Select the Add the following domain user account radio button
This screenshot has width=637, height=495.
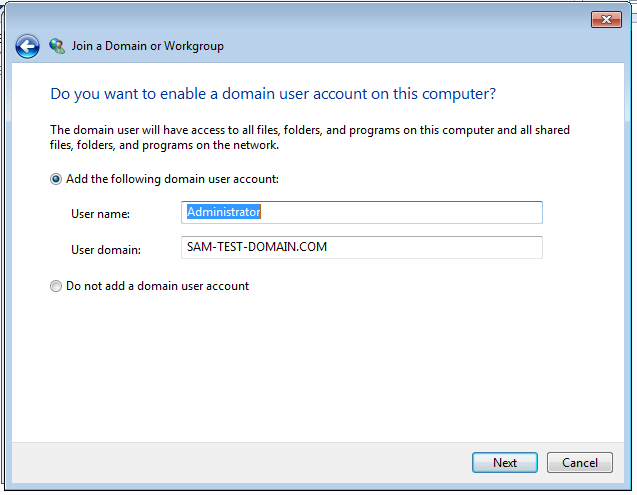[x=56, y=179]
